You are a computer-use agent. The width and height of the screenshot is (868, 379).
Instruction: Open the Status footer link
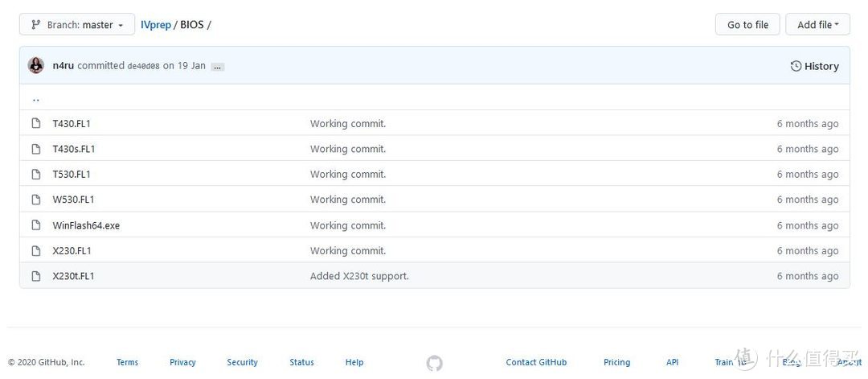(301, 362)
